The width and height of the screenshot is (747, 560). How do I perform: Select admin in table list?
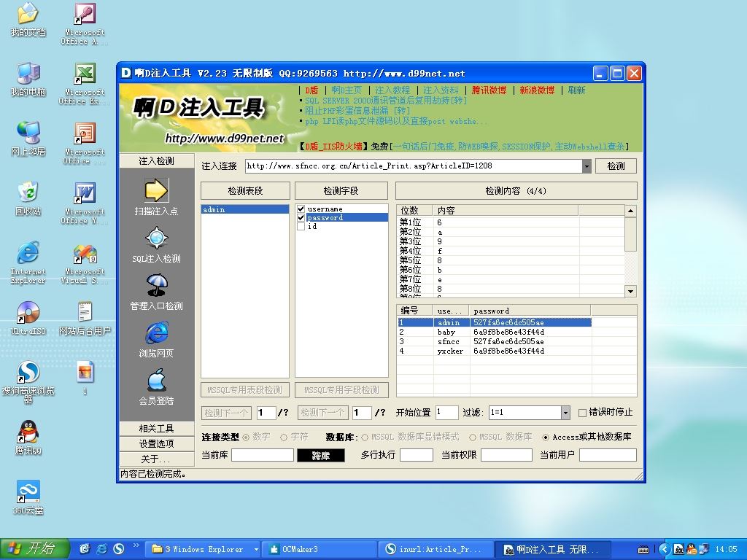point(245,209)
